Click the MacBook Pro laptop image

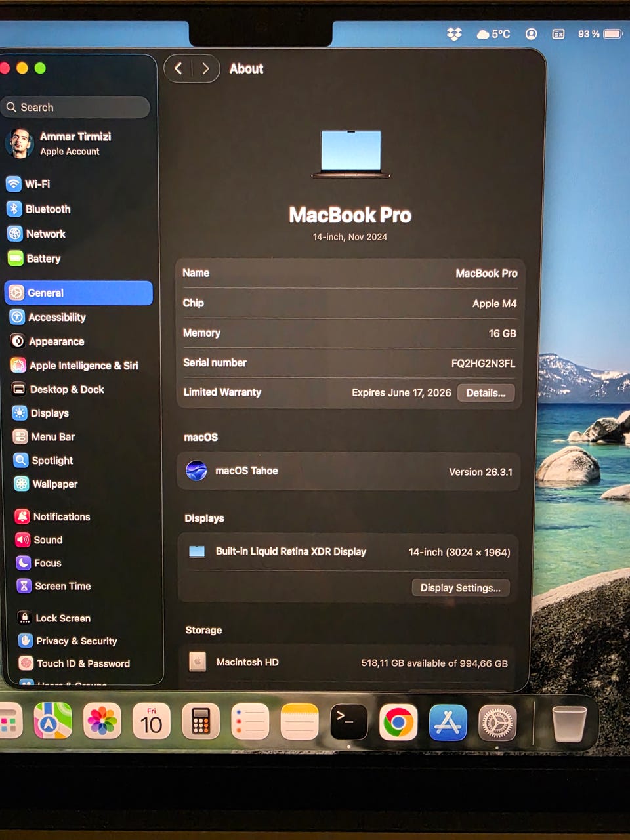tap(351, 154)
